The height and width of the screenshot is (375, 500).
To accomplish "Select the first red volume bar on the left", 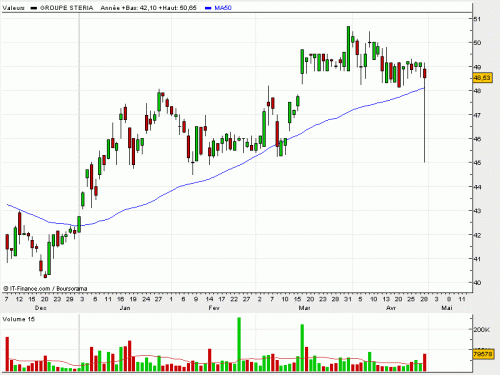I will [x=7, y=354].
